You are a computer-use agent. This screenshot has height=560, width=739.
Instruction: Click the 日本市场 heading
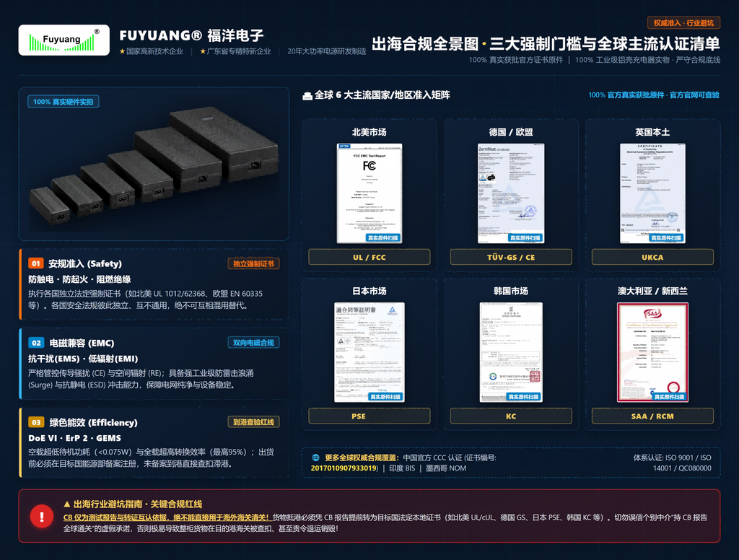coord(369,291)
